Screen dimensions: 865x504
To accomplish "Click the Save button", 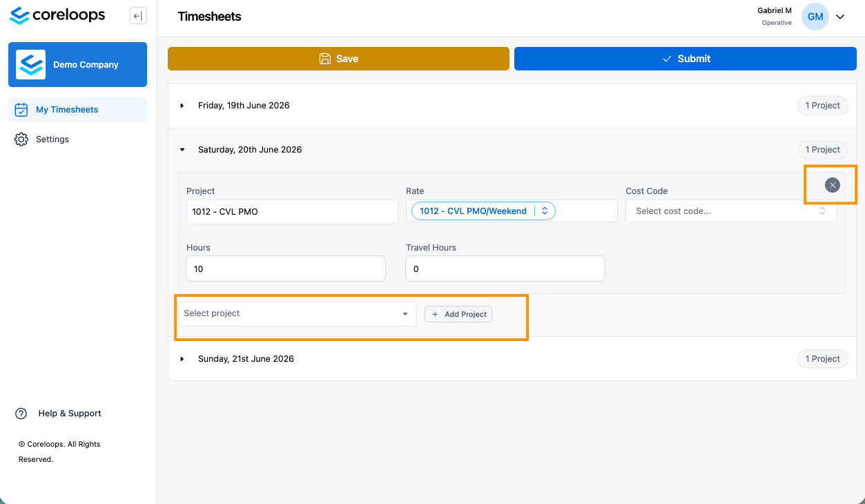I will pyautogui.click(x=338, y=59).
